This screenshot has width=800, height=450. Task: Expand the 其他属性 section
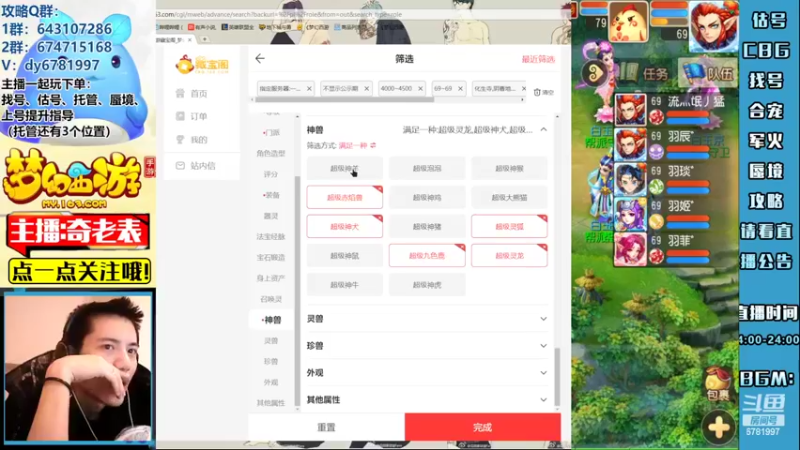point(427,400)
